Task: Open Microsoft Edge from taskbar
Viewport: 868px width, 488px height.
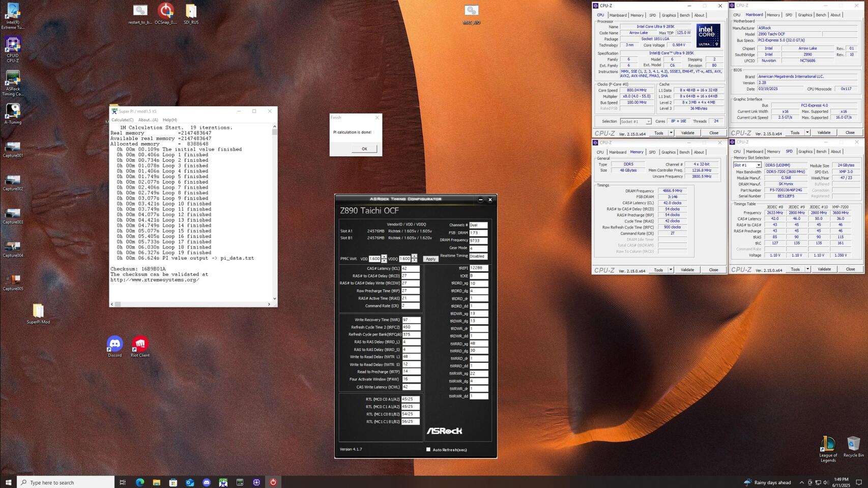Action: click(x=139, y=482)
